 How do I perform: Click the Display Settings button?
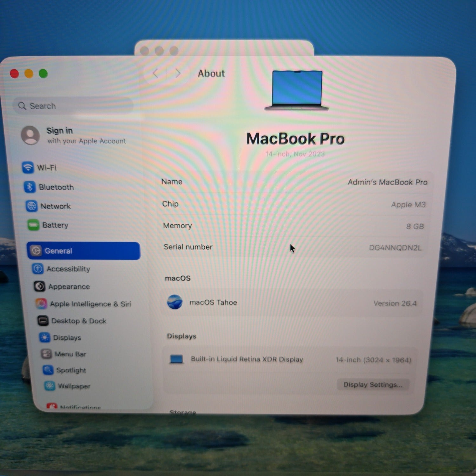click(x=373, y=385)
